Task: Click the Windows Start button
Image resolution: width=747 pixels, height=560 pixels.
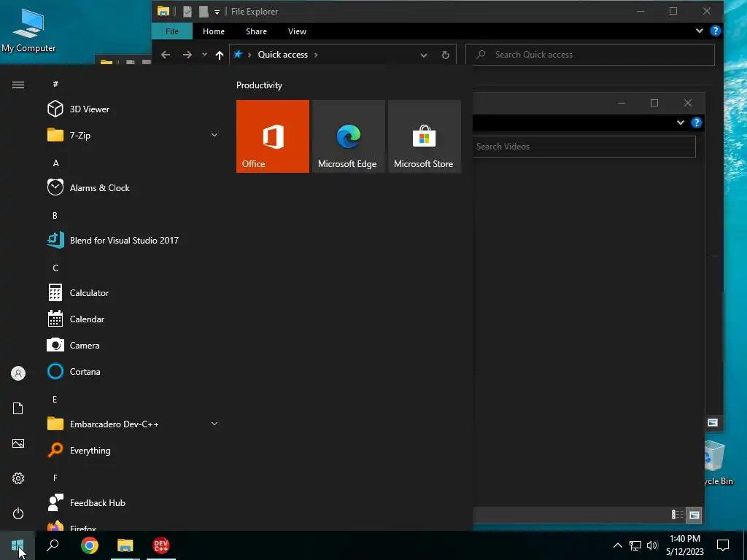Action: (18, 545)
